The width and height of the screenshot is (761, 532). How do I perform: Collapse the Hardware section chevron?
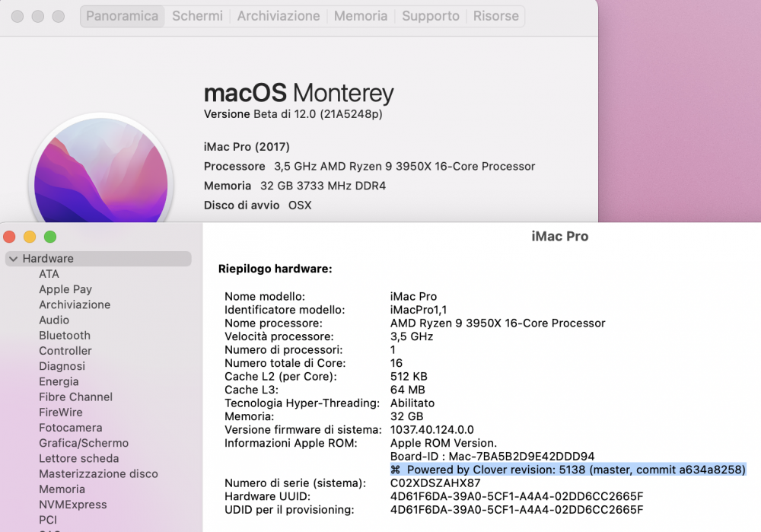(13, 259)
